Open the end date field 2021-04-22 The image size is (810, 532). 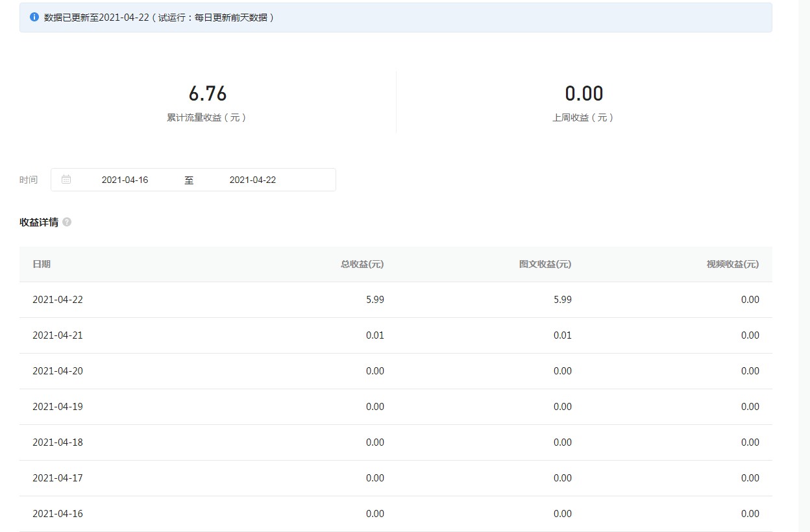tap(252, 180)
